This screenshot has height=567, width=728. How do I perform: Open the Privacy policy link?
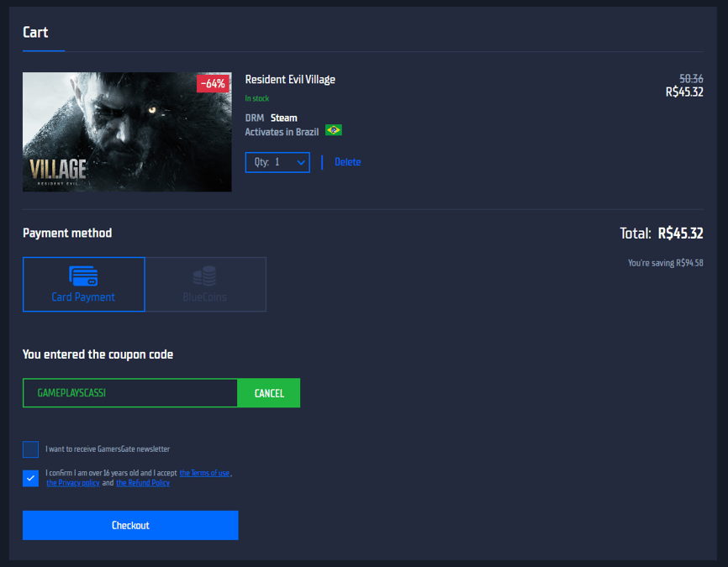click(x=73, y=483)
